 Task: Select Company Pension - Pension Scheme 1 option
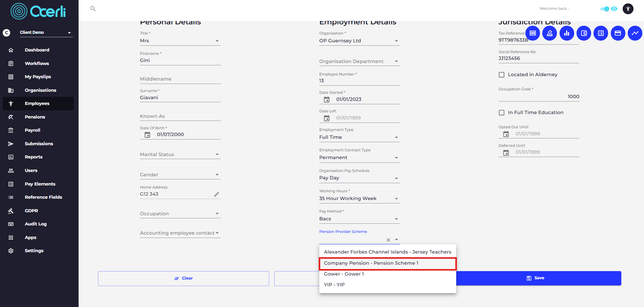pos(388,263)
